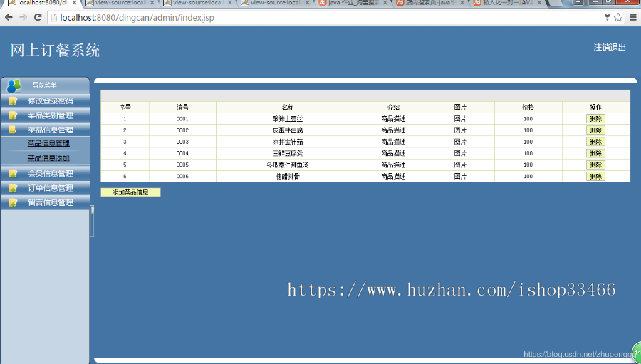
Task: Switch to the second view-source tab
Action: coord(198,3)
